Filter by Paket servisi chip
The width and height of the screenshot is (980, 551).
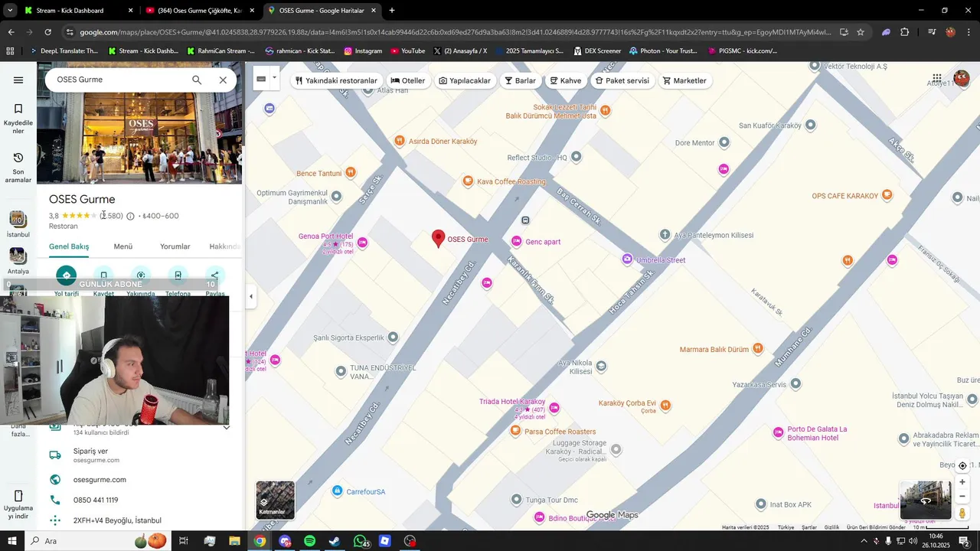[622, 80]
